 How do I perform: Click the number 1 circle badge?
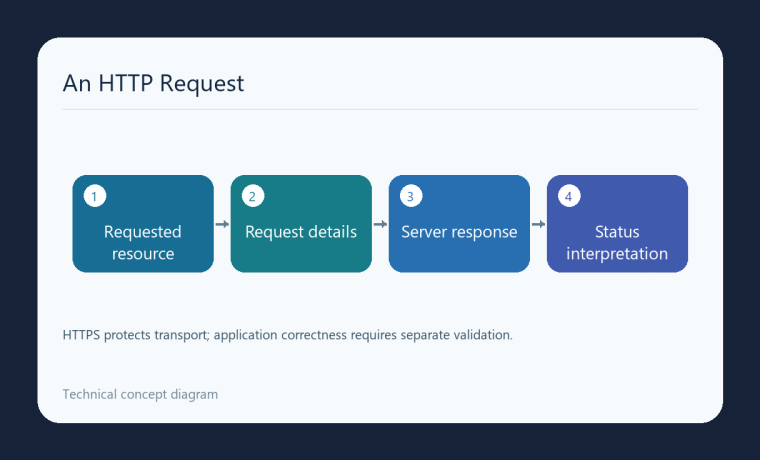95,196
